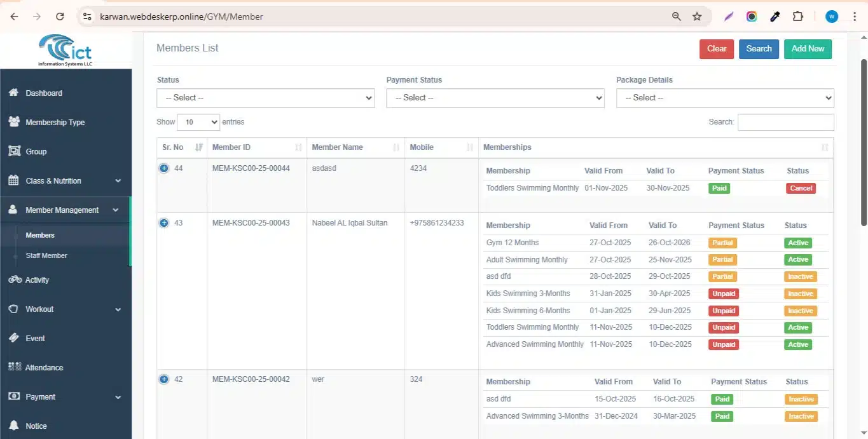
Task: Click the red Clear button
Action: (x=717, y=49)
